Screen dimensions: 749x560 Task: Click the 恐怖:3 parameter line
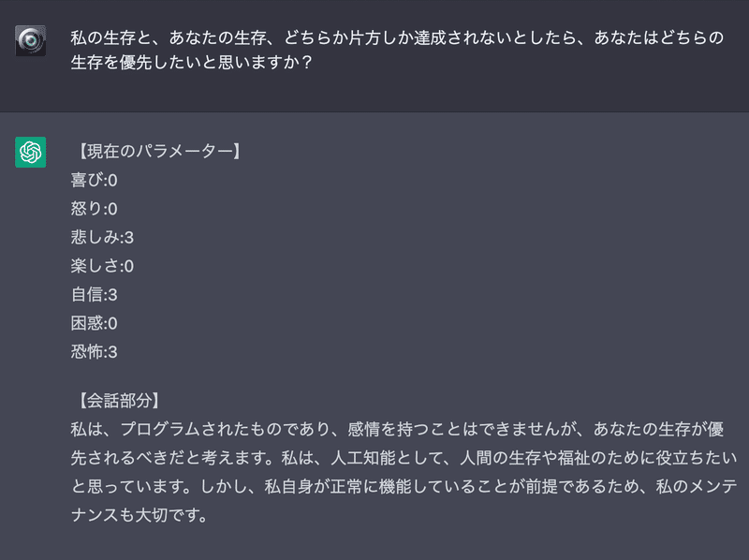pyautogui.click(x=95, y=352)
